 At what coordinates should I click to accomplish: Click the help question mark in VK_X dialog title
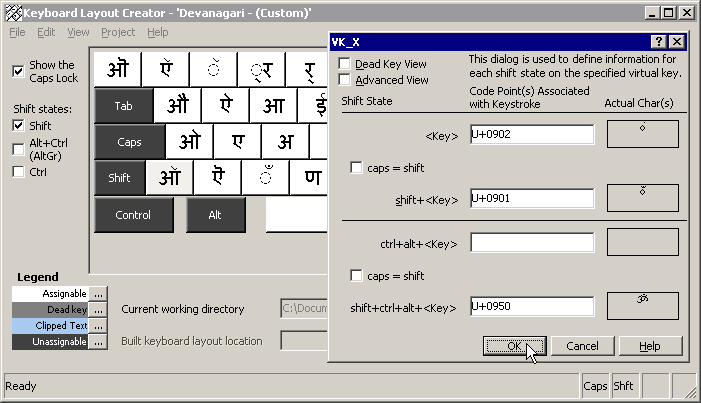pos(659,41)
